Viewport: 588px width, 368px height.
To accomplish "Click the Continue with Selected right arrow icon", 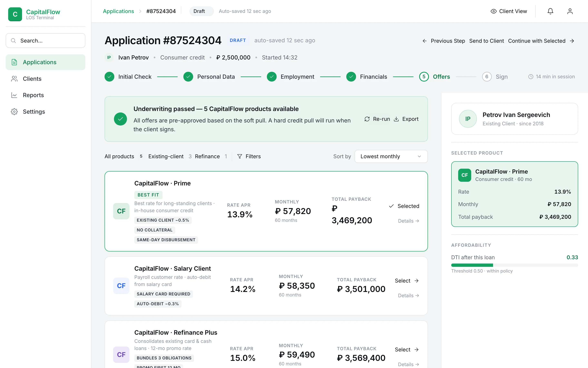I will [x=572, y=41].
